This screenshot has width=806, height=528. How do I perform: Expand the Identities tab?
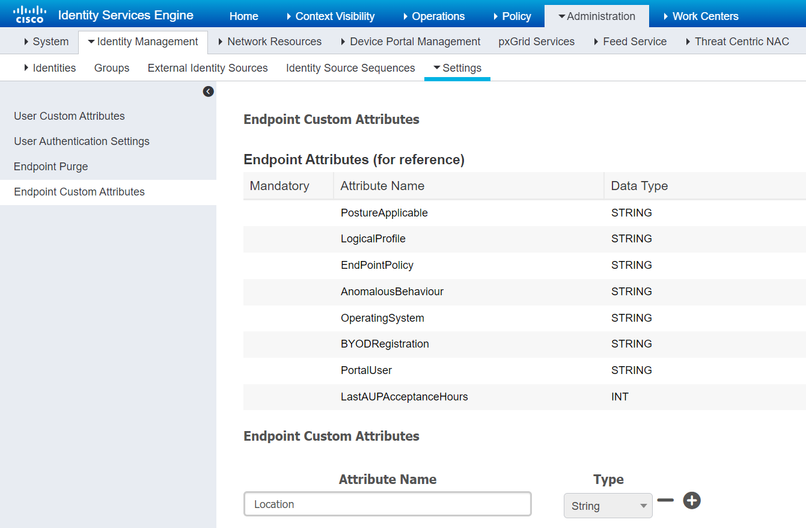(50, 68)
